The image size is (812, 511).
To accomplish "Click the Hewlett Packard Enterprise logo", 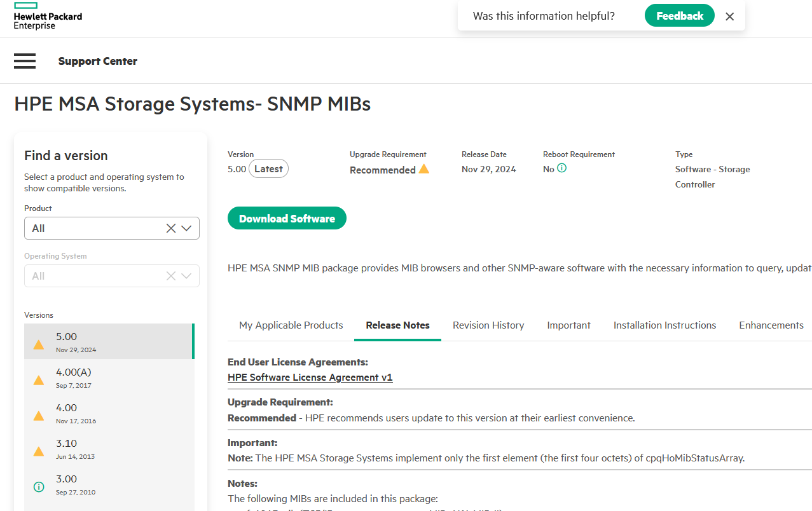I will tap(48, 16).
